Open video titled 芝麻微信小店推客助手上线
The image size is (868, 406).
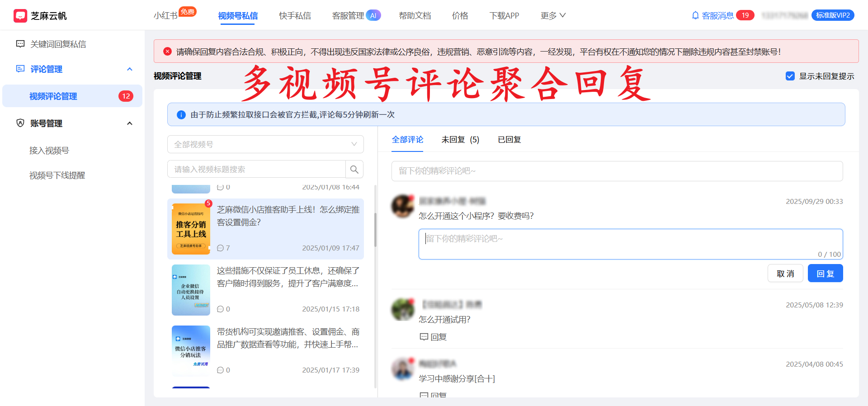click(x=288, y=216)
